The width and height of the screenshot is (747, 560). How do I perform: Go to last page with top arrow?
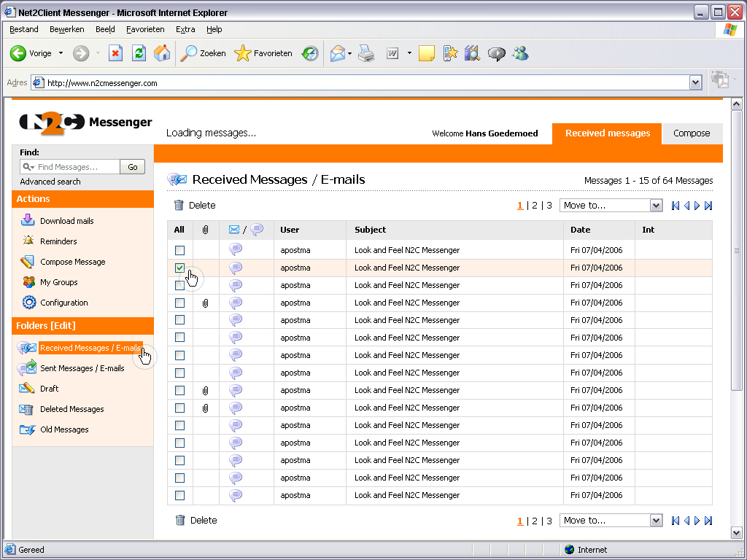[708, 206]
